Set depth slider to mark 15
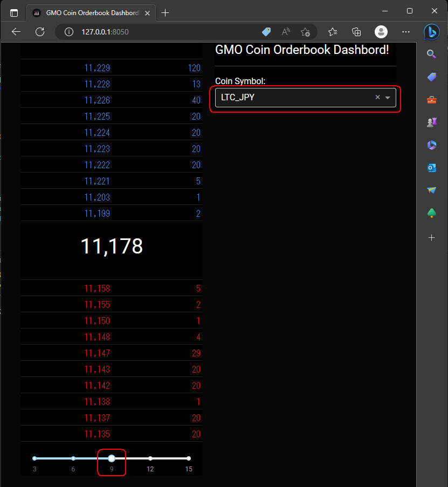This screenshot has width=448, height=487. pos(189,458)
